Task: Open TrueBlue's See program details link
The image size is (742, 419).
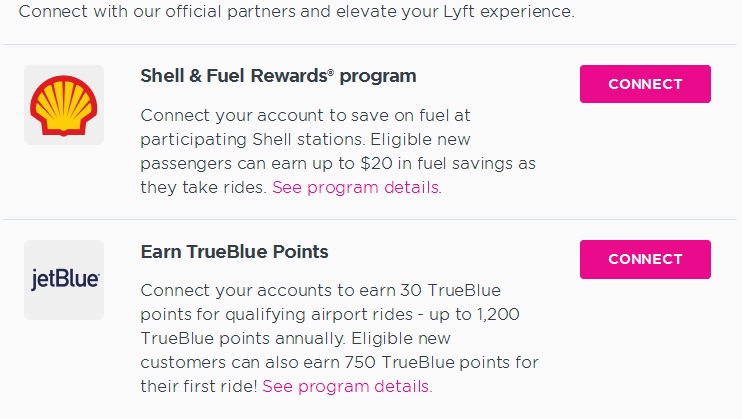Action: [x=346, y=386]
